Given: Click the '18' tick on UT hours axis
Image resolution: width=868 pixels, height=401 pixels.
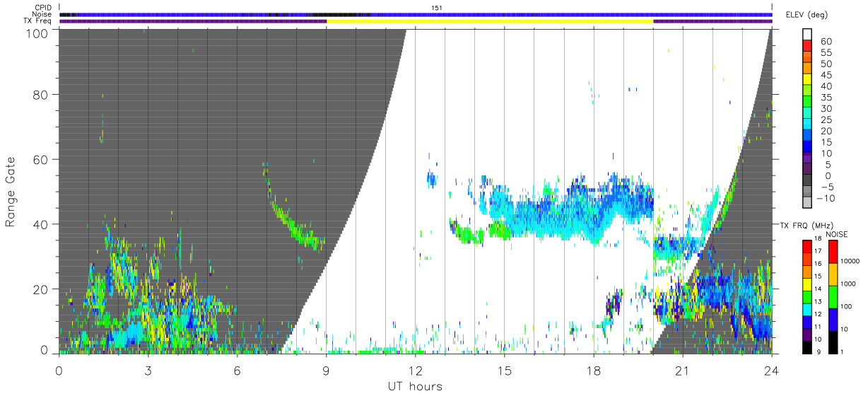Looking at the screenshot, I should (594, 371).
